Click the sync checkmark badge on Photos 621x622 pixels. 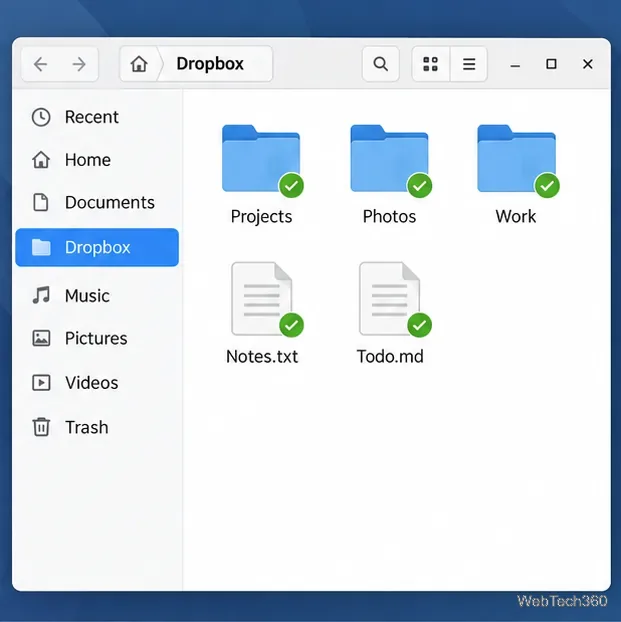click(420, 185)
